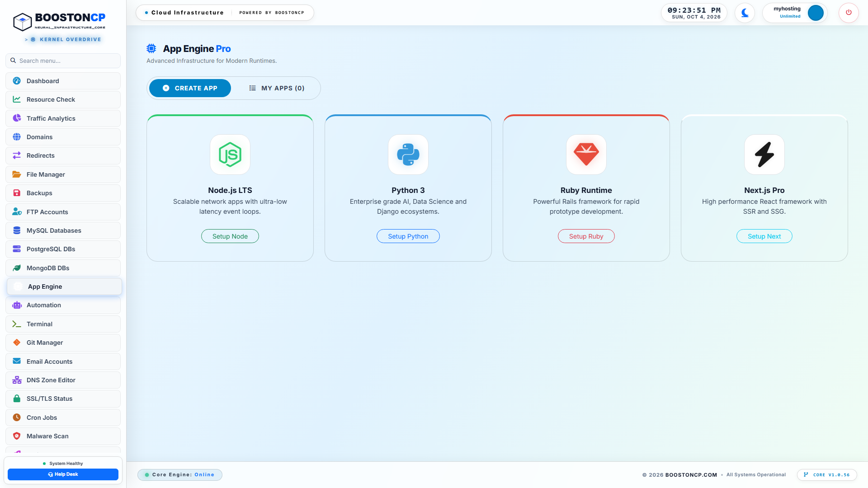Screen dimensions: 868x488
Task: Click the FTP Accounts user icon
Action: point(17,212)
